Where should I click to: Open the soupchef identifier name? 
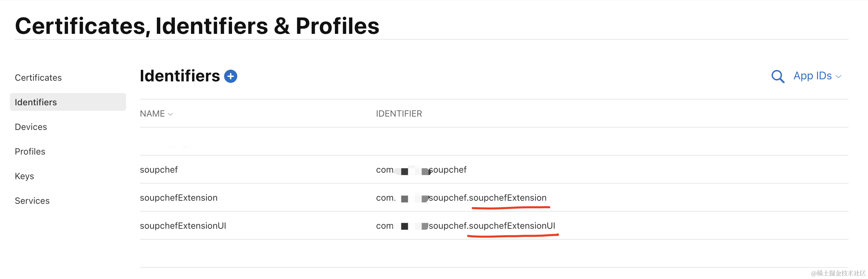click(x=159, y=170)
